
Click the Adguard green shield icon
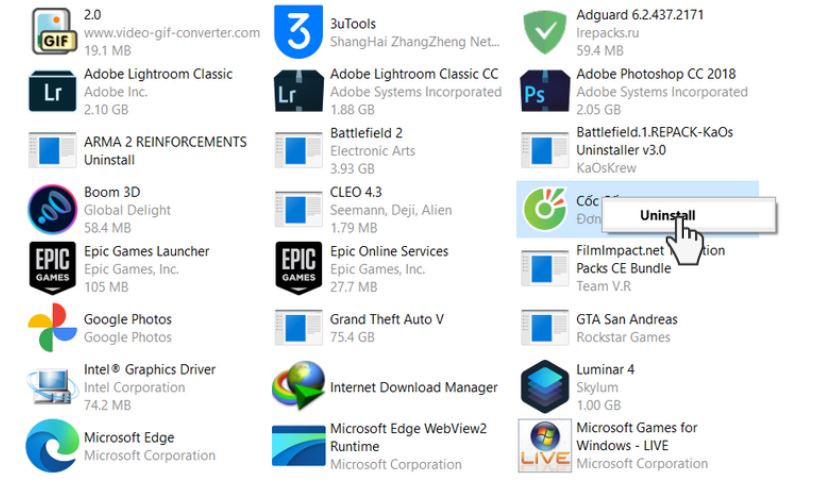tap(545, 33)
